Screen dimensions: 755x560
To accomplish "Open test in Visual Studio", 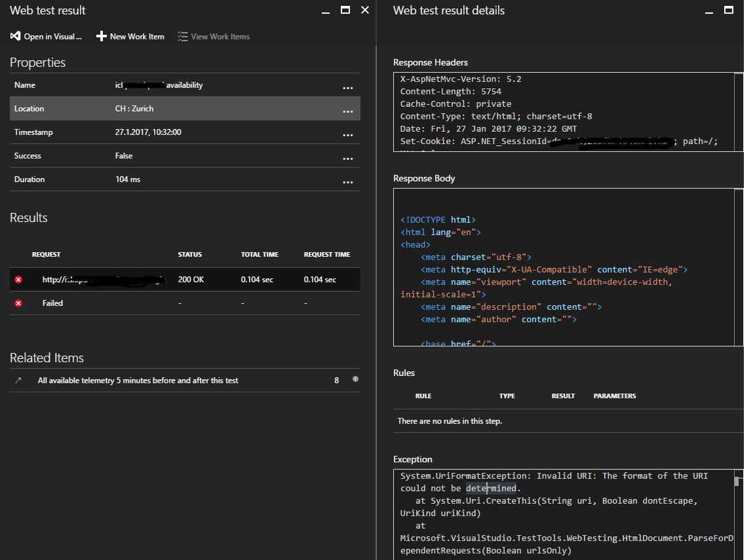I will tap(47, 37).
